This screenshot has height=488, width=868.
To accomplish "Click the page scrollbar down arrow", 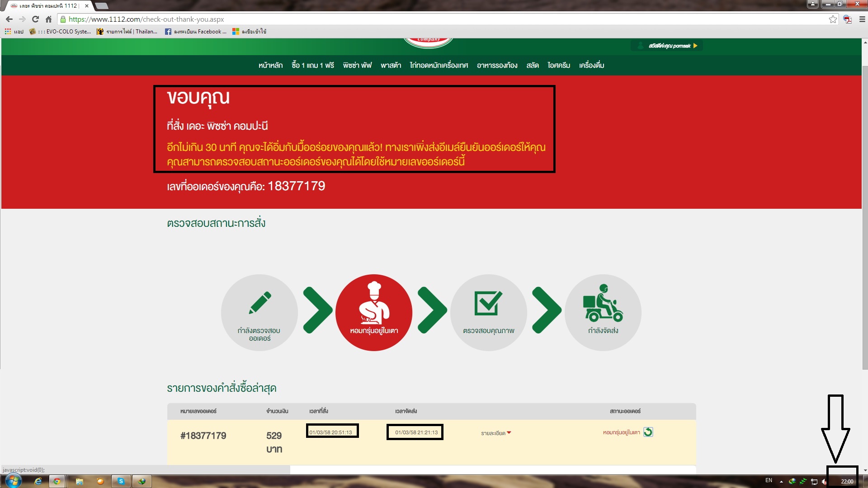I will 865,470.
